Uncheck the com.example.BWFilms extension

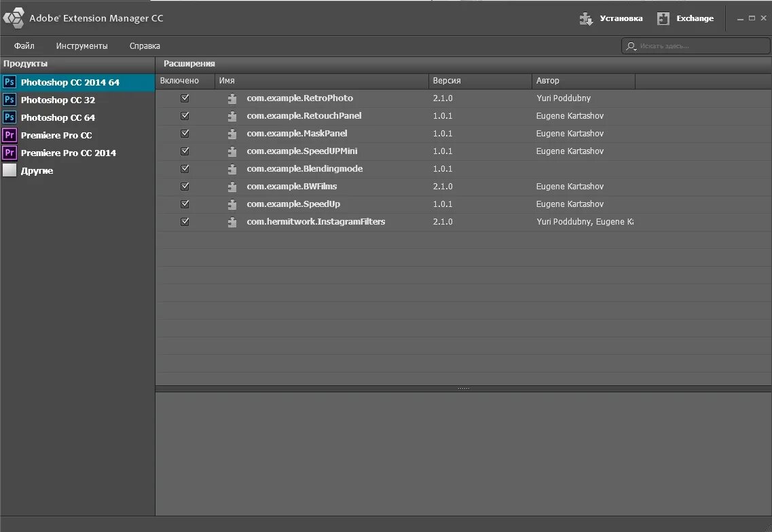(x=185, y=187)
